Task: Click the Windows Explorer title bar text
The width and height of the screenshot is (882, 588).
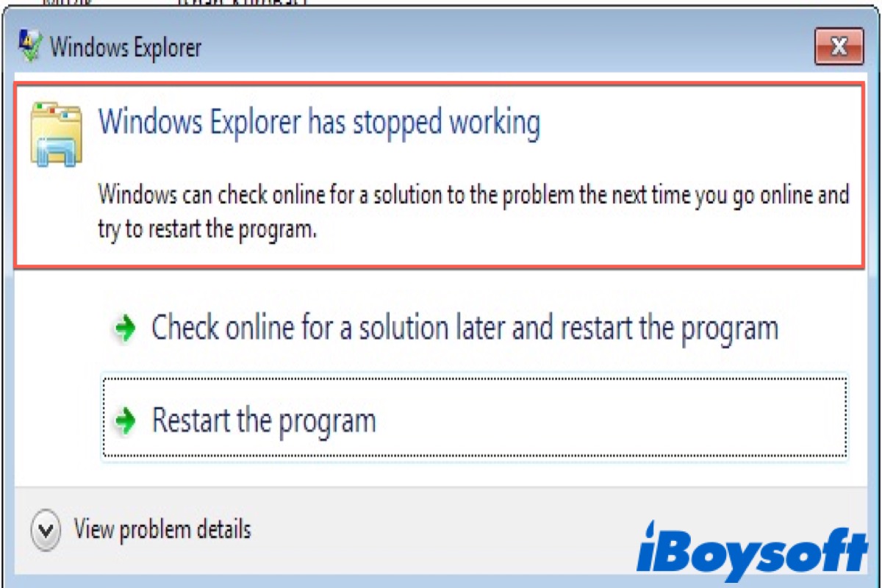Action: (x=125, y=49)
